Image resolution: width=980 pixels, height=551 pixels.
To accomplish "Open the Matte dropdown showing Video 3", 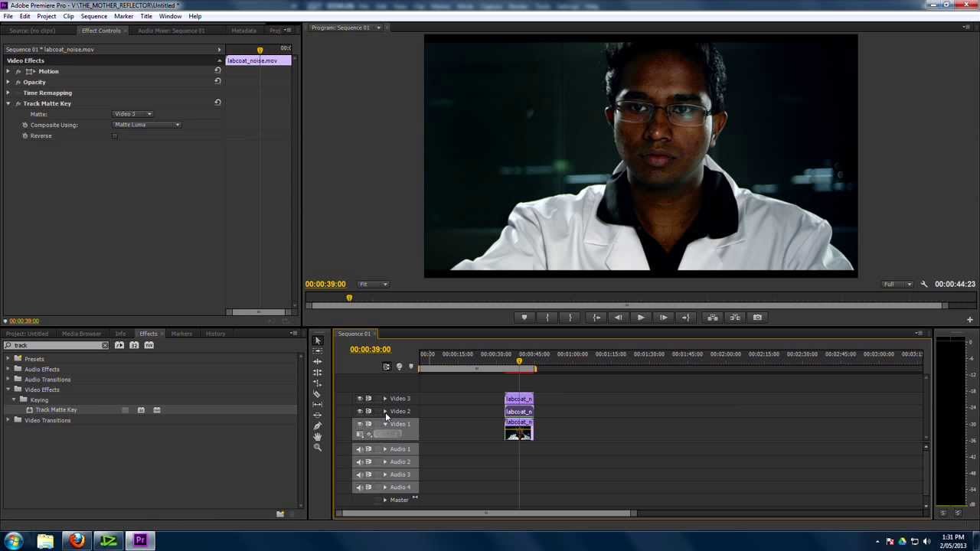I will [x=133, y=114].
